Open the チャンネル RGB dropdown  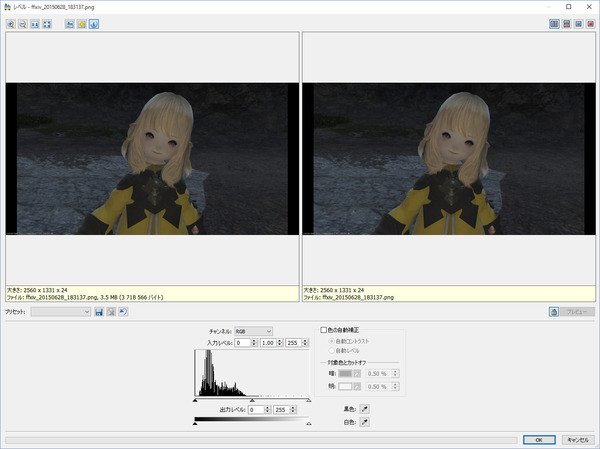[x=253, y=331]
